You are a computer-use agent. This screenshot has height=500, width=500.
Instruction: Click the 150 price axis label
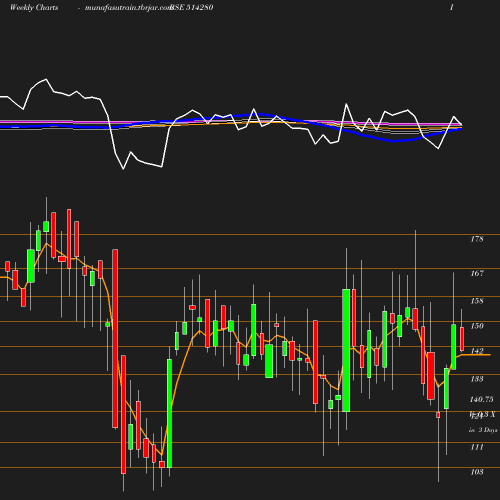click(x=477, y=326)
